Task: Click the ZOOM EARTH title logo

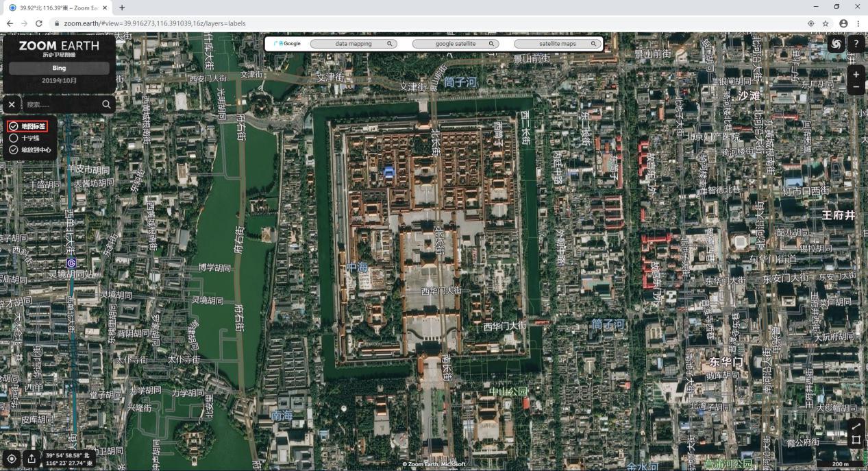Action: click(x=59, y=46)
